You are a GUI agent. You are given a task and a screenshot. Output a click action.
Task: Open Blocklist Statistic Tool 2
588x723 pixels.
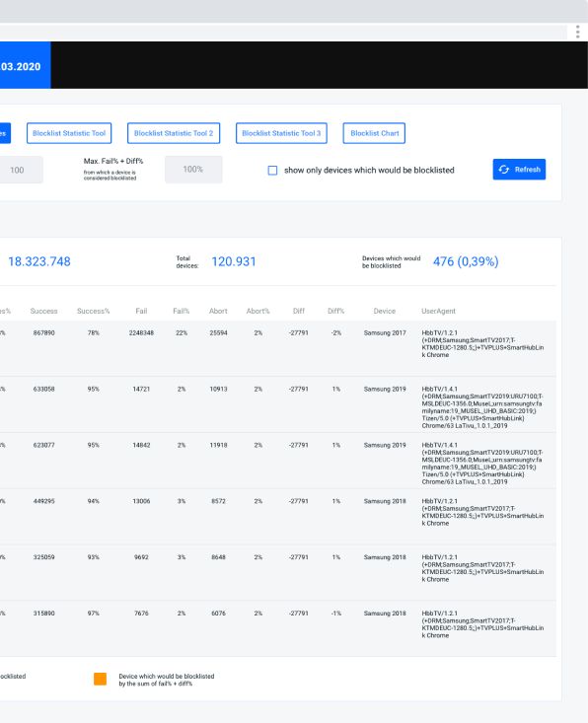(174, 133)
